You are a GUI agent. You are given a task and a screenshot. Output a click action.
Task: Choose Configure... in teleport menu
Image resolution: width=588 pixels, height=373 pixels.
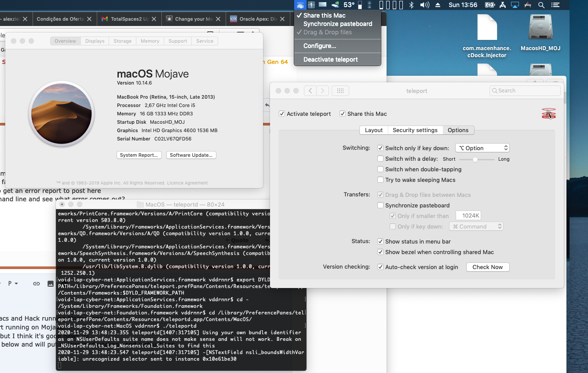[x=337, y=46]
